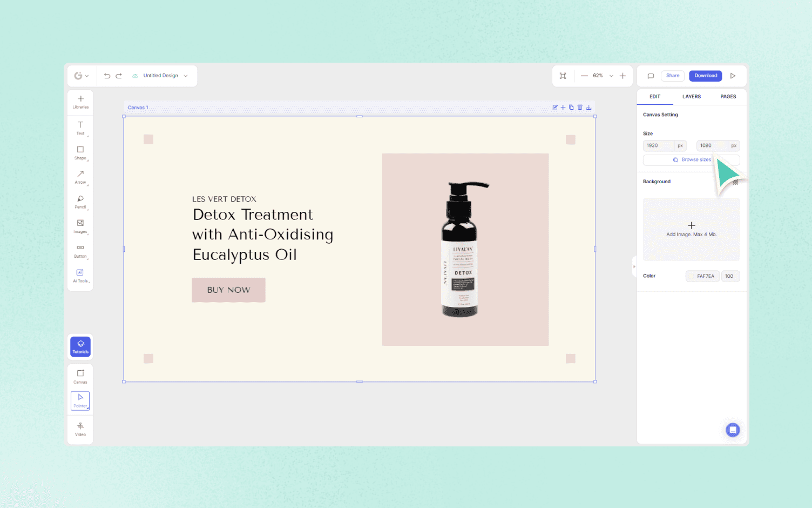Click the width field showing 1920
Viewport: 812px width, 508px height.
click(659, 146)
